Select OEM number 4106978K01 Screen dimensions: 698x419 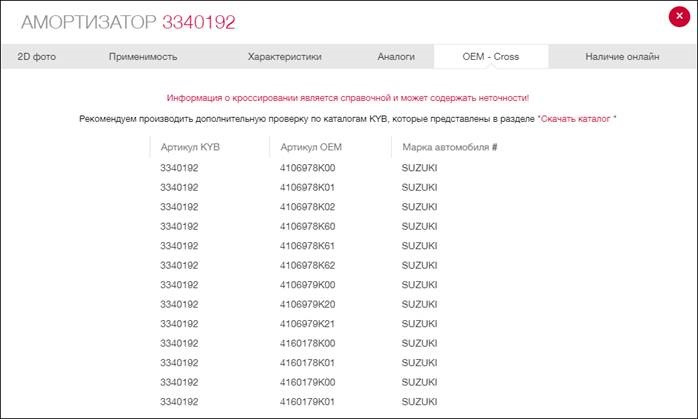308,187
